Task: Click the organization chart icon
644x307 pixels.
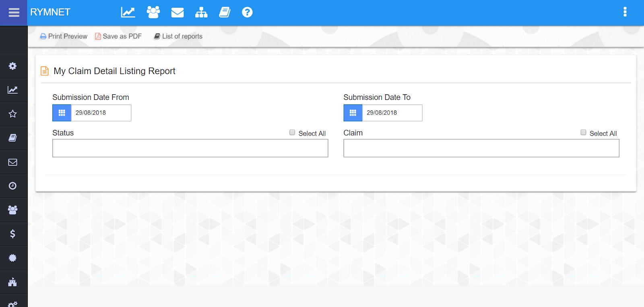Action: [201, 12]
